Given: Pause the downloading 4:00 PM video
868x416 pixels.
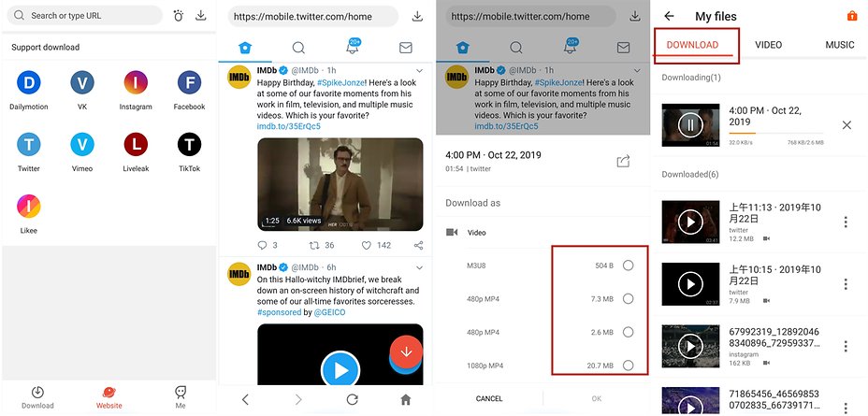Looking at the screenshot, I should click(690, 125).
